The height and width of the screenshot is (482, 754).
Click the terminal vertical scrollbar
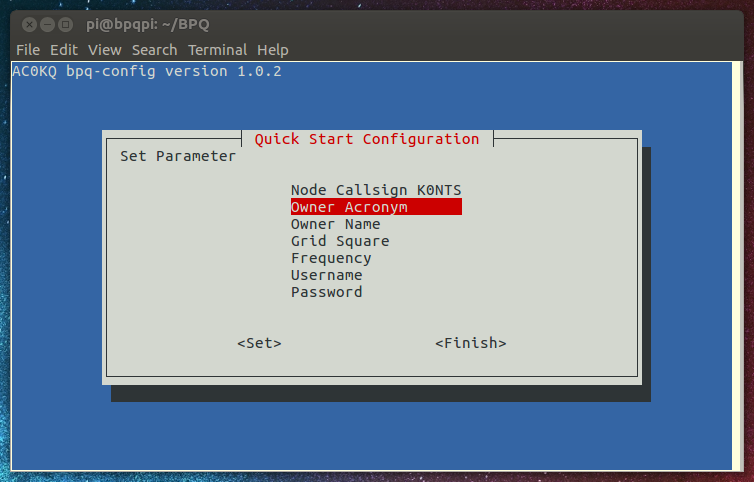tap(737, 266)
